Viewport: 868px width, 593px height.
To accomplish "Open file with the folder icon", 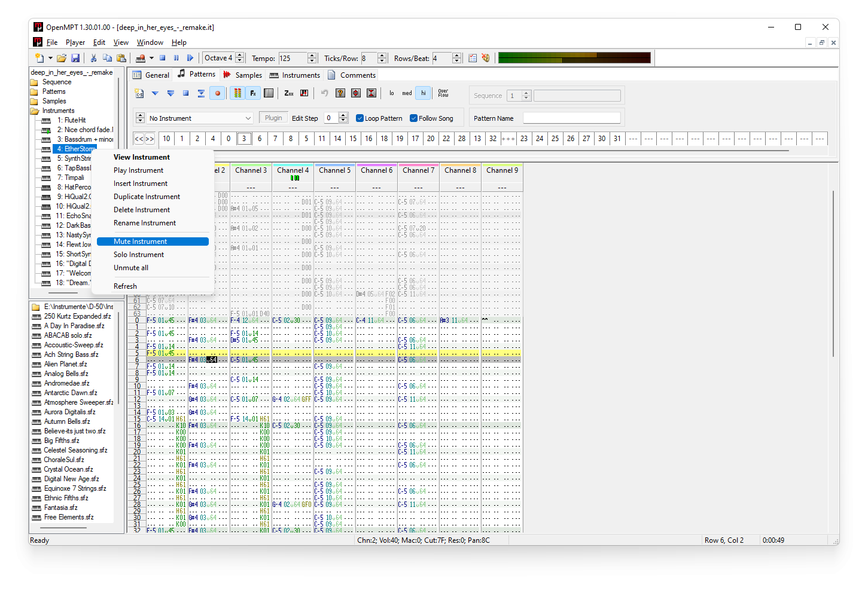I will (61, 58).
